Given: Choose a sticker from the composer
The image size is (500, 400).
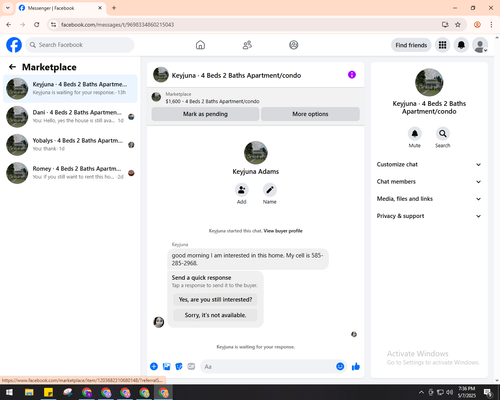Looking at the screenshot, I should click(179, 367).
